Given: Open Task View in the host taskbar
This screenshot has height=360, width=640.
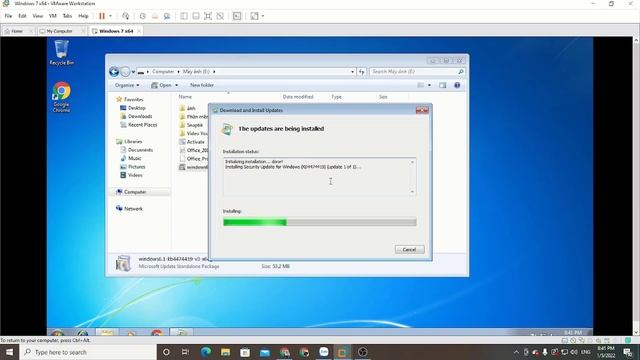Looking at the screenshot, I should coord(185,352).
